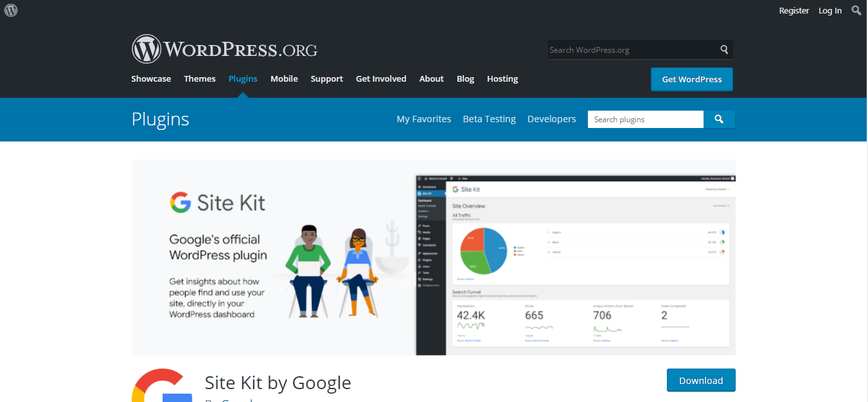Open the Blog menu item
The height and width of the screenshot is (402, 868).
[x=466, y=78]
